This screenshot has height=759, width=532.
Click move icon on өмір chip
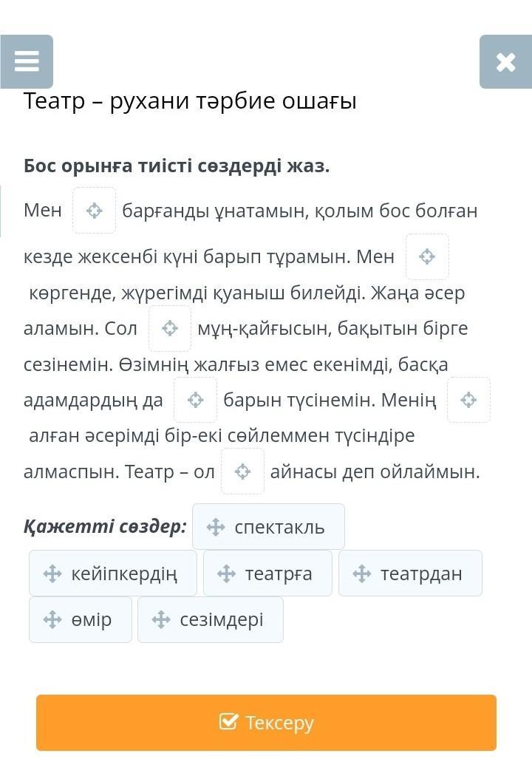[52, 619]
